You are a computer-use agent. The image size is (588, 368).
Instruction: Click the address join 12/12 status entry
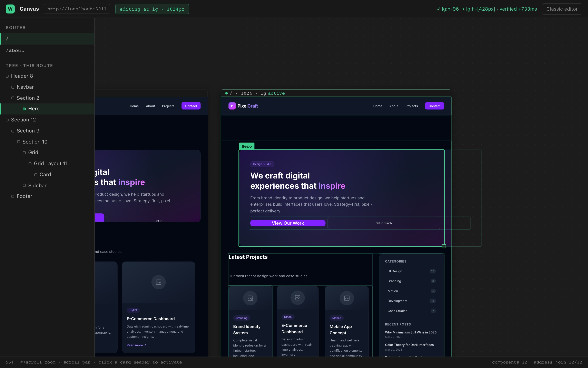pyautogui.click(x=558, y=362)
